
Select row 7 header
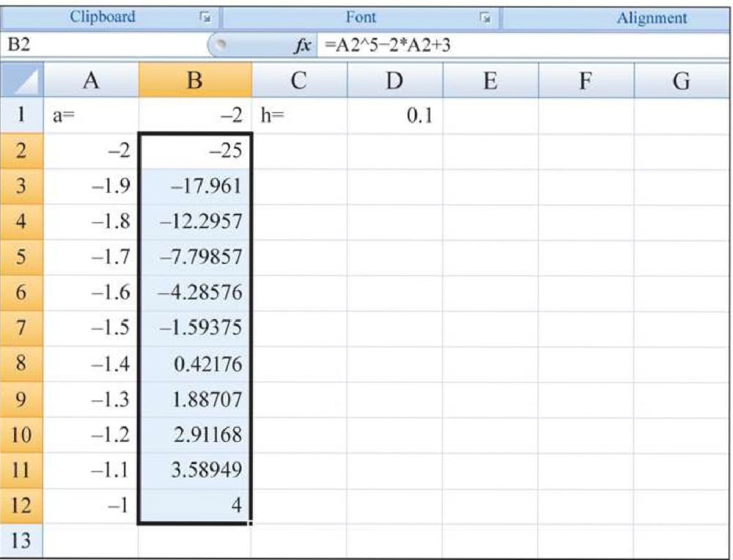pos(21,328)
